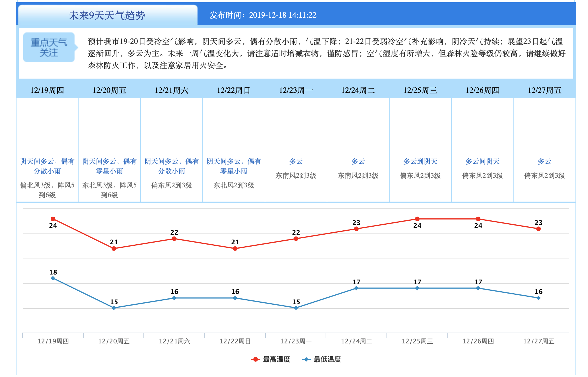This screenshot has height=377, width=588.
Task: Click 12/26 forecast text 多云间阴天
Action: (x=482, y=161)
